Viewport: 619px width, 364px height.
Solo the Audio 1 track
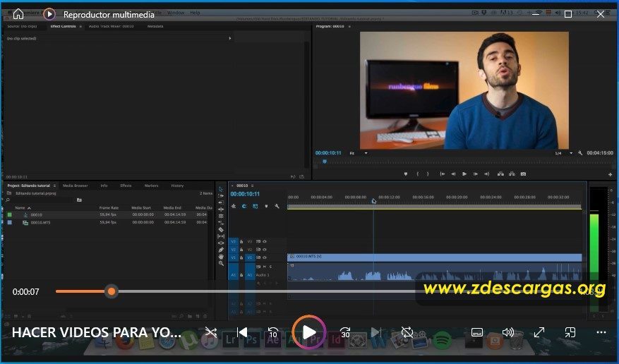click(x=270, y=267)
